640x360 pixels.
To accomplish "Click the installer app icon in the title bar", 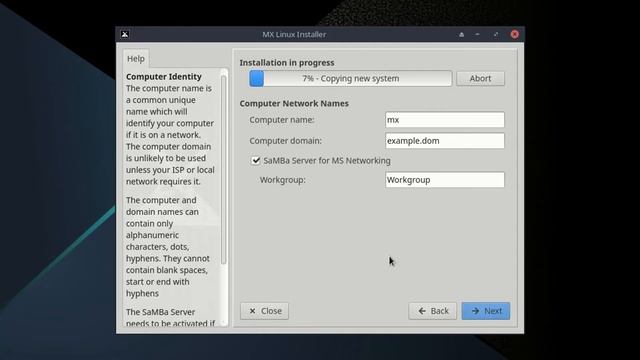I will [125, 34].
